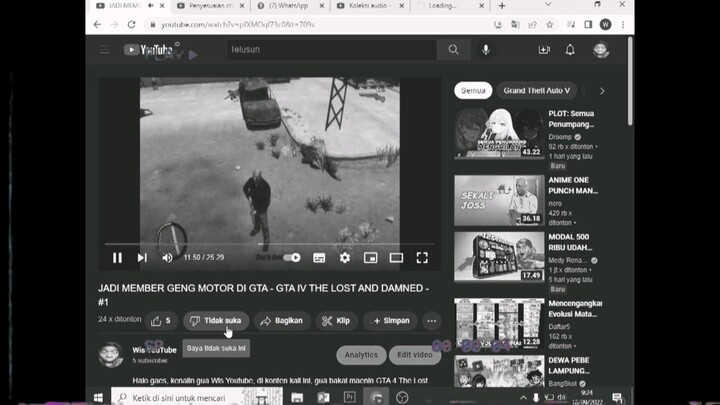Switch to the Loading browser tab
The image size is (720, 405).
click(x=450, y=6)
